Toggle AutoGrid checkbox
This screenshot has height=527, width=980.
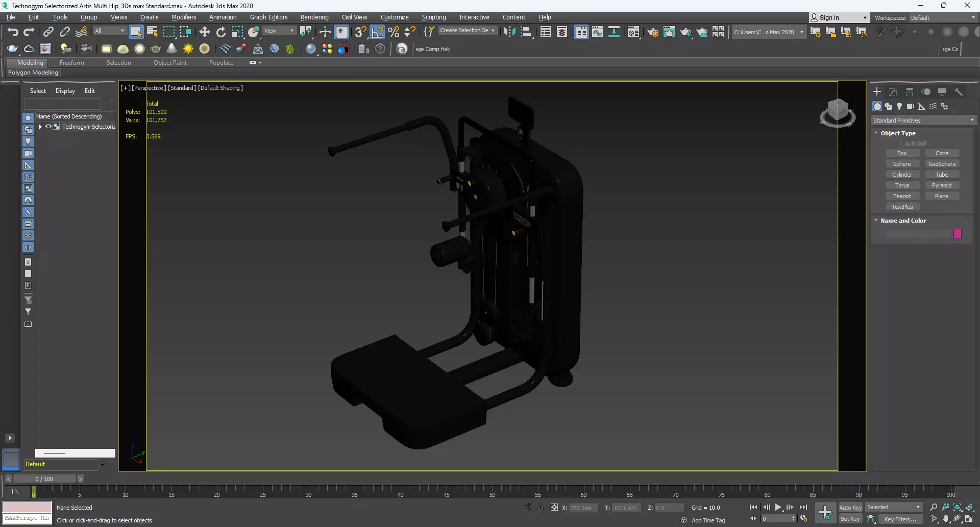tap(901, 143)
